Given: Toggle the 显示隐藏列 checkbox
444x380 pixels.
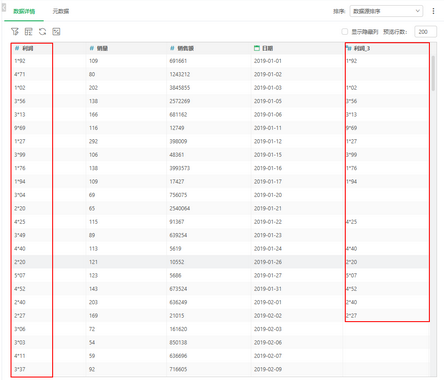Looking at the screenshot, I should point(345,32).
